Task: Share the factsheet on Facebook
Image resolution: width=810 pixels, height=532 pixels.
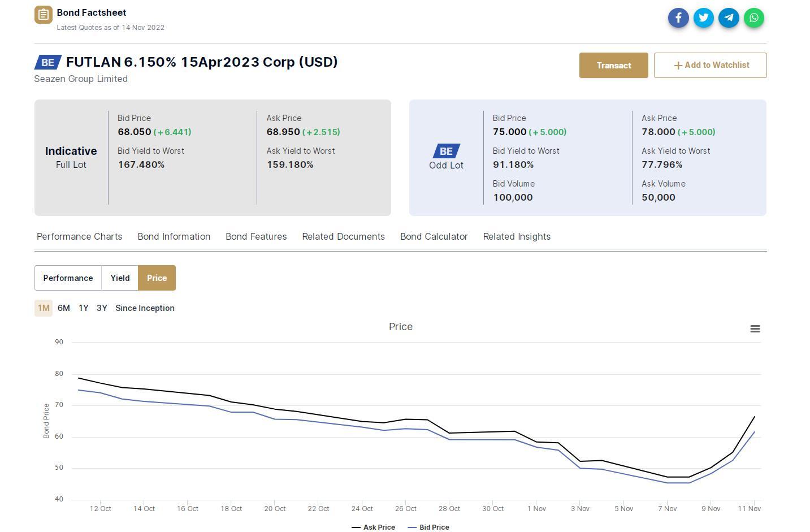Action: [x=678, y=18]
